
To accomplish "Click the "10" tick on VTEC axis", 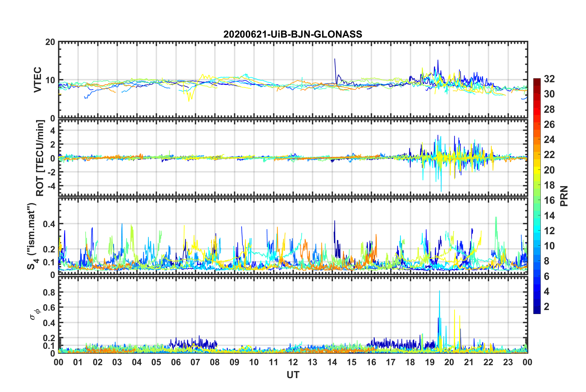I will click(x=50, y=80).
